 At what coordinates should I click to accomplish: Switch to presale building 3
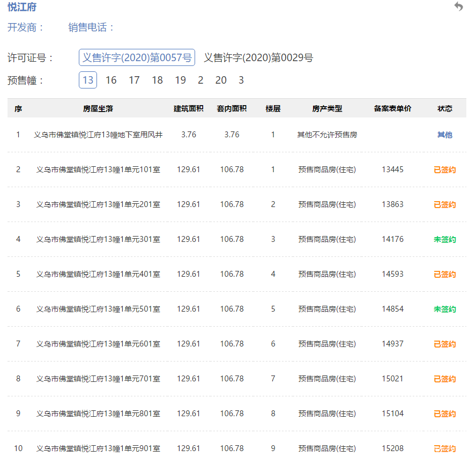pos(241,80)
